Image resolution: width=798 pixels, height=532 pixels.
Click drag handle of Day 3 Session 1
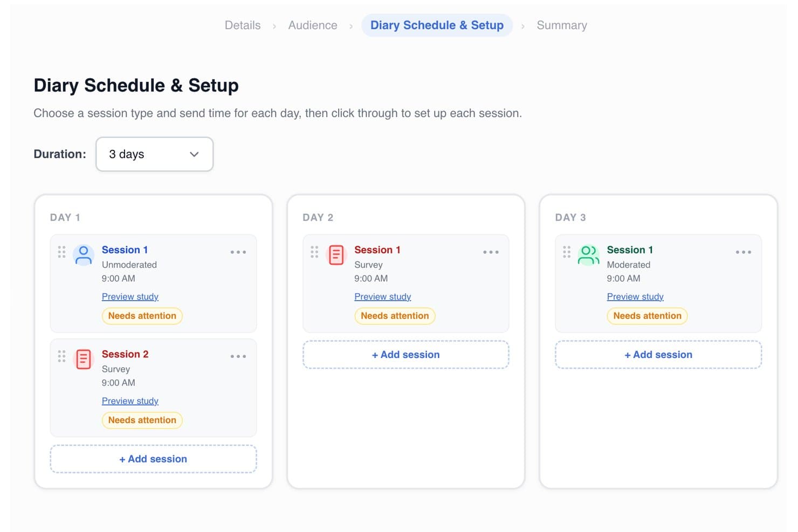[567, 252]
